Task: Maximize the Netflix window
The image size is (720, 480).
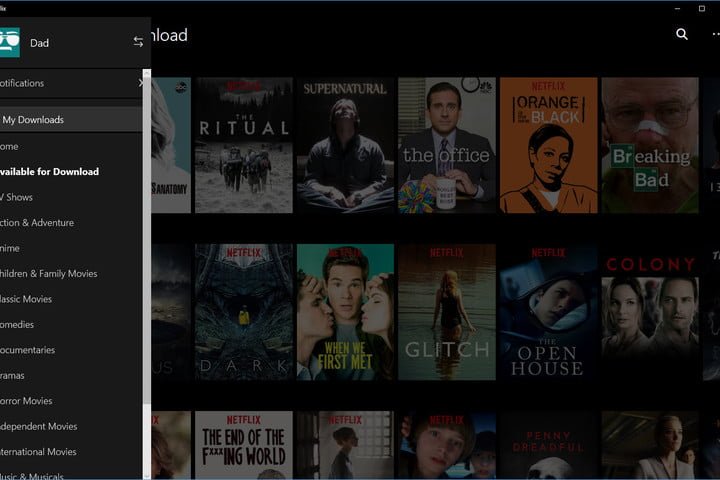Action: pyautogui.click(x=702, y=8)
